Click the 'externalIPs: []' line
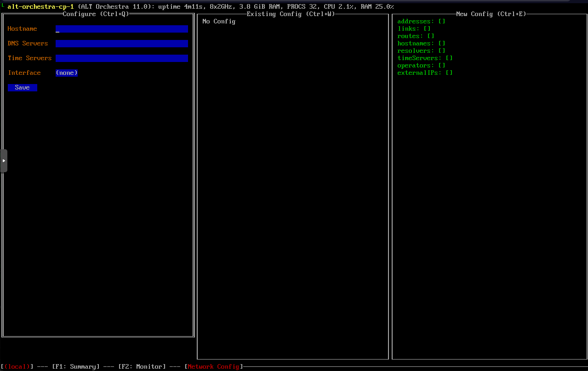The height and width of the screenshot is (371, 588). [425, 73]
